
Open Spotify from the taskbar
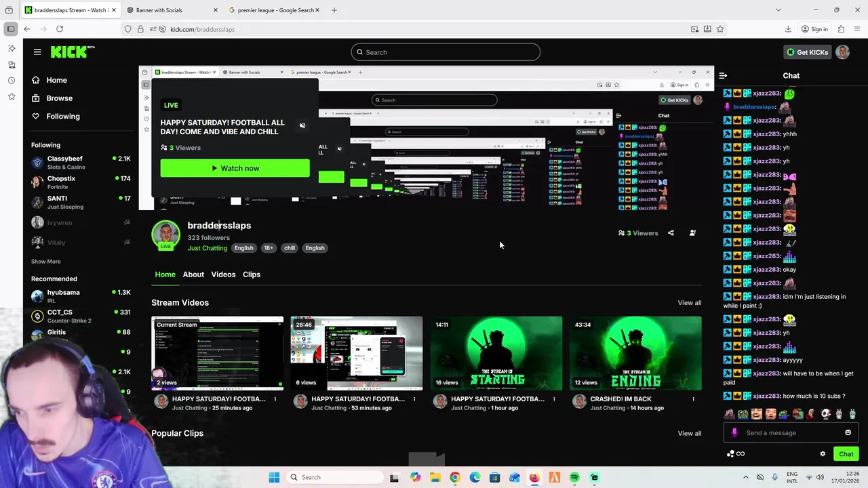tap(574, 477)
